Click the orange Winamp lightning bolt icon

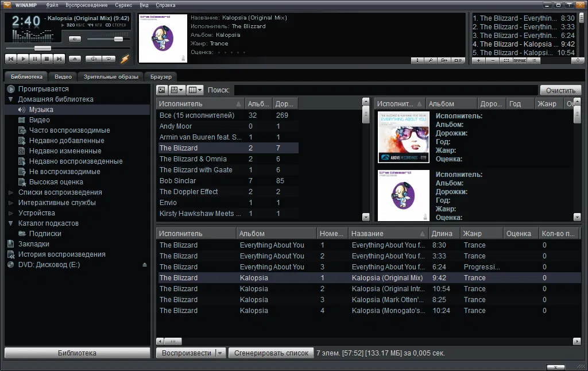point(125,59)
